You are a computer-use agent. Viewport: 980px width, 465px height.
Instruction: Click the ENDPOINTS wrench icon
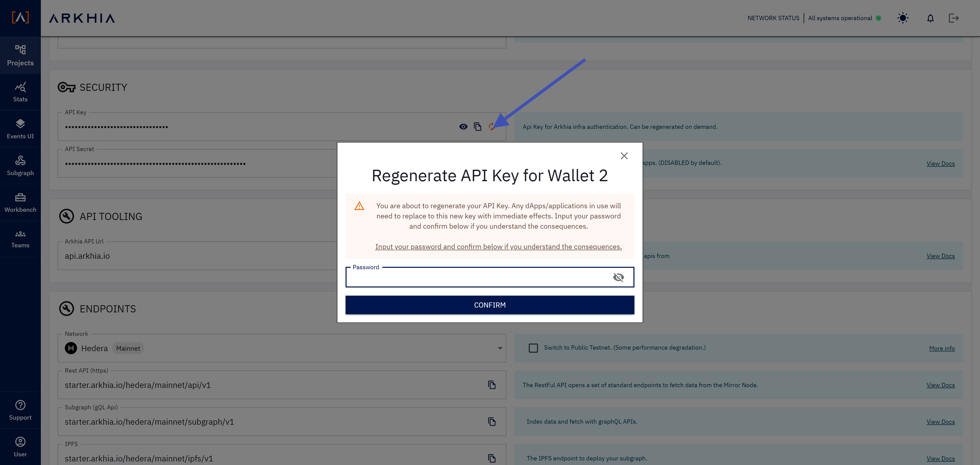pyautogui.click(x=66, y=309)
